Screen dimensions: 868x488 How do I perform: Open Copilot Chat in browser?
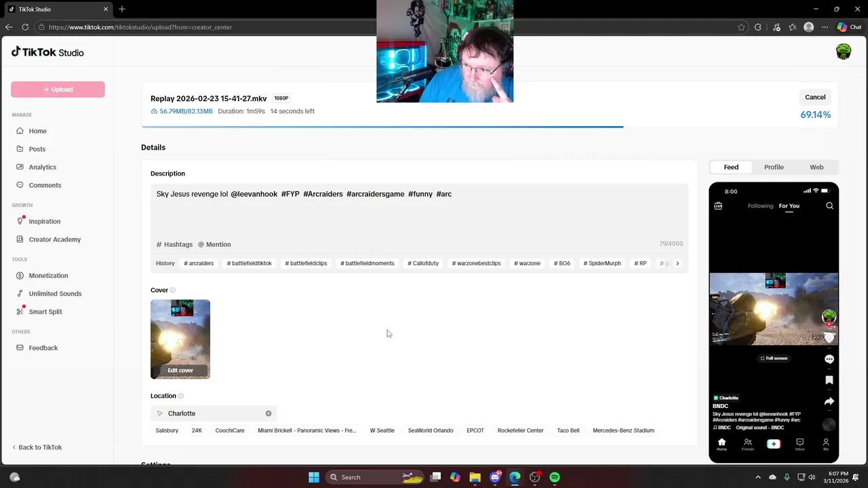coord(849,27)
